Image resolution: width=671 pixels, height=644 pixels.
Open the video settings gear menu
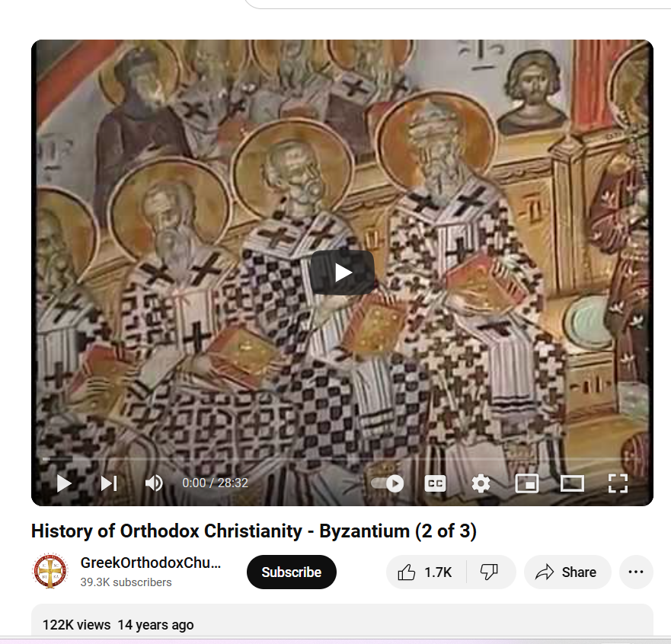tap(481, 483)
